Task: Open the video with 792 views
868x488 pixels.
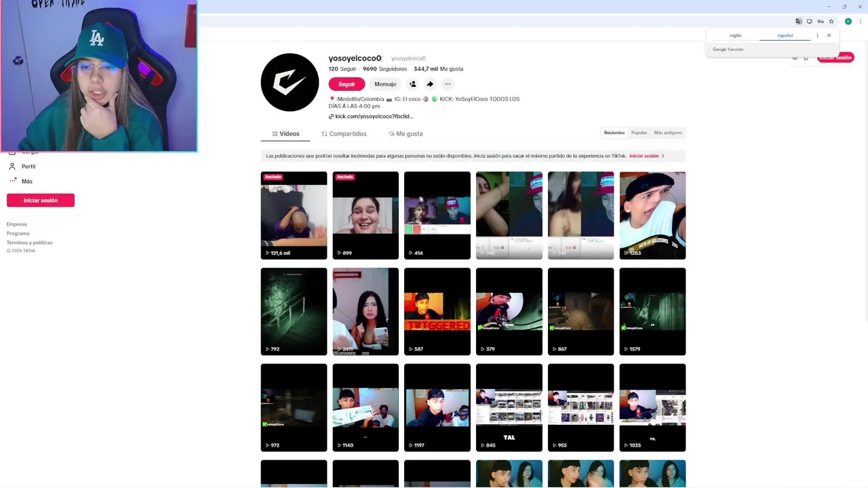Action: (x=294, y=312)
